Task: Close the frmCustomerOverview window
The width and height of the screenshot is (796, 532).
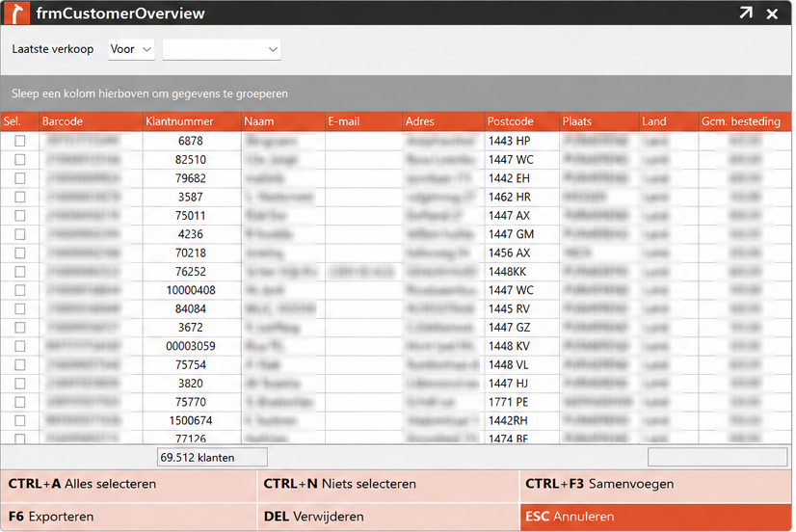Action: (772, 13)
